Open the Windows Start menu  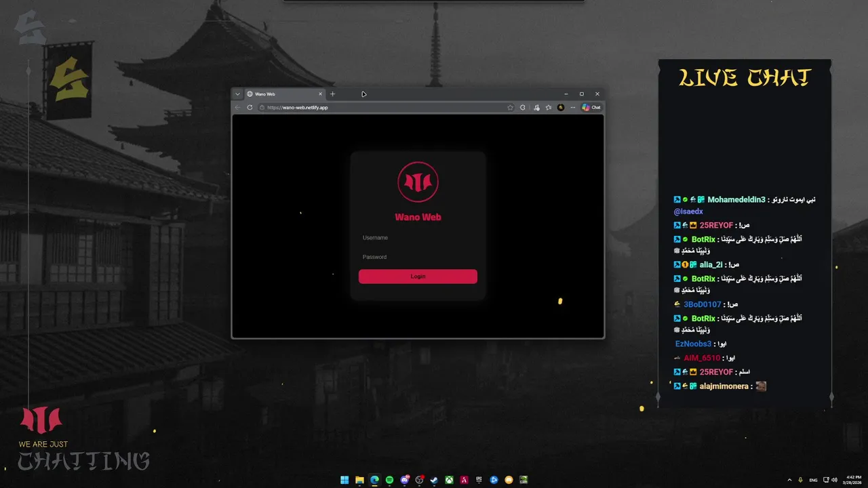(x=344, y=480)
